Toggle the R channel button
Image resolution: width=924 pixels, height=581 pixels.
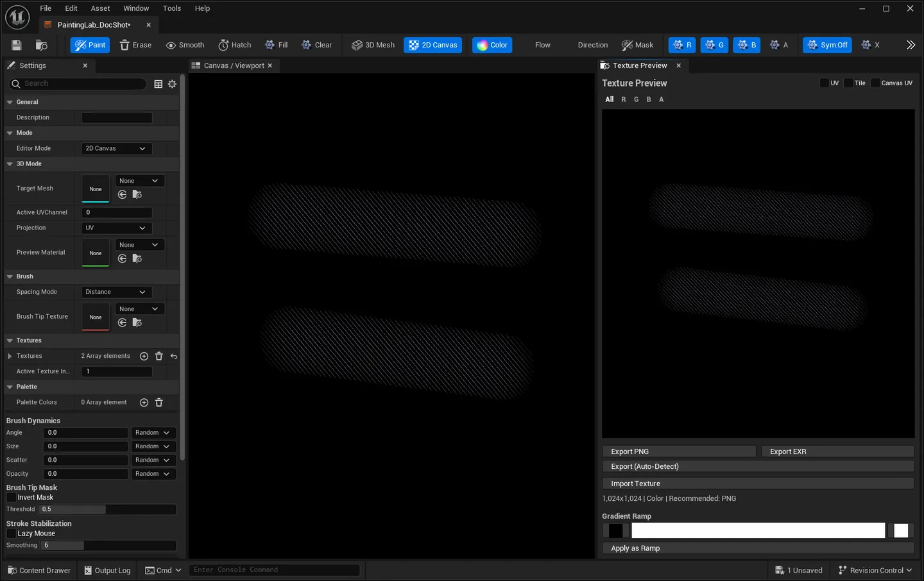click(x=682, y=45)
